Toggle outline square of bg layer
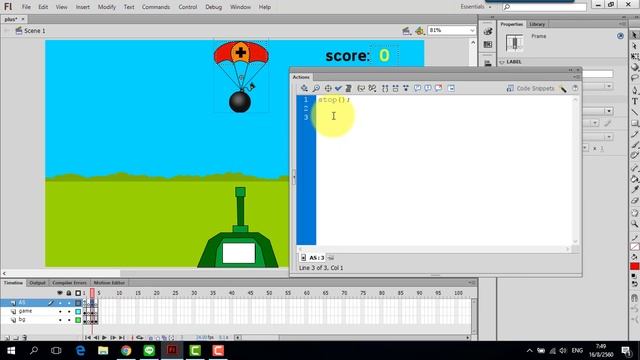Image resolution: width=640 pixels, height=360 pixels. pyautogui.click(x=78, y=320)
